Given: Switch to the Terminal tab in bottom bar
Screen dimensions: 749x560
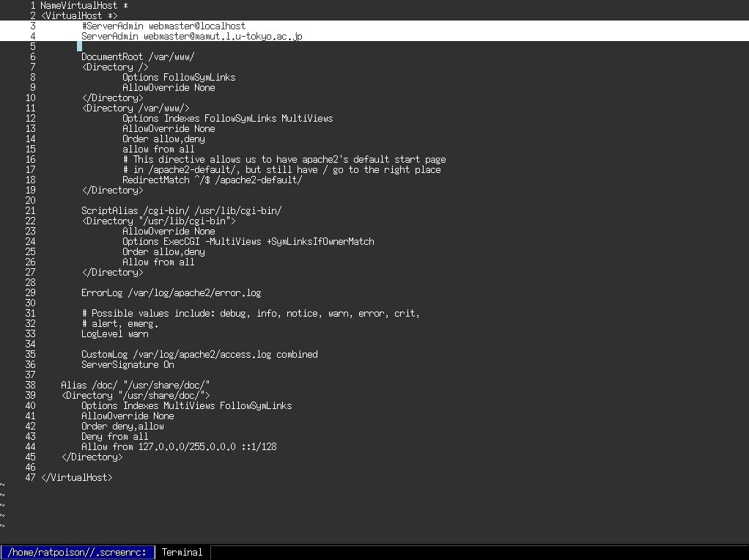Looking at the screenshot, I should tap(182, 552).
